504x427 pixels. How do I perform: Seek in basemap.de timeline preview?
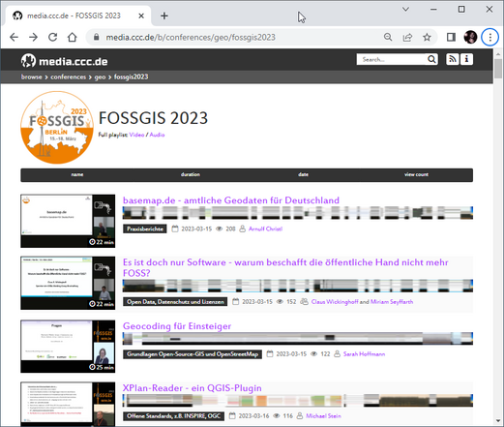[x=298, y=213]
